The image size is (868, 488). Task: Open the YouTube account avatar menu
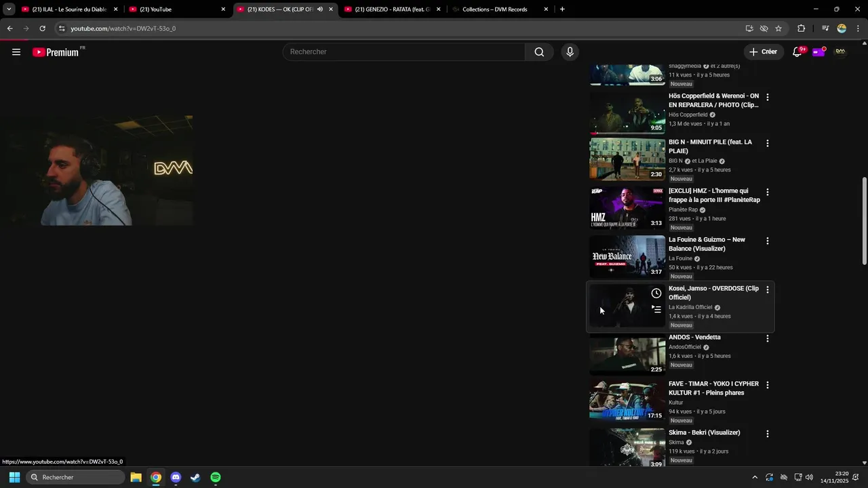point(840,52)
